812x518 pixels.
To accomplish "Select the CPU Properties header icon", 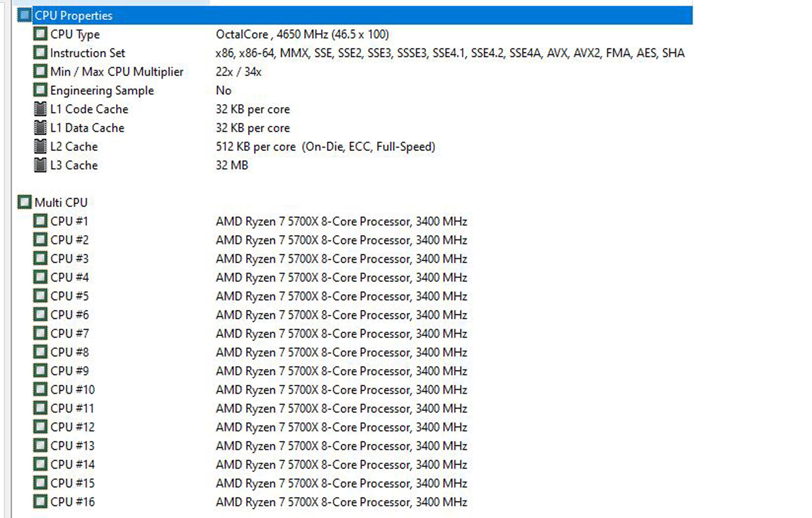I will click(x=24, y=15).
